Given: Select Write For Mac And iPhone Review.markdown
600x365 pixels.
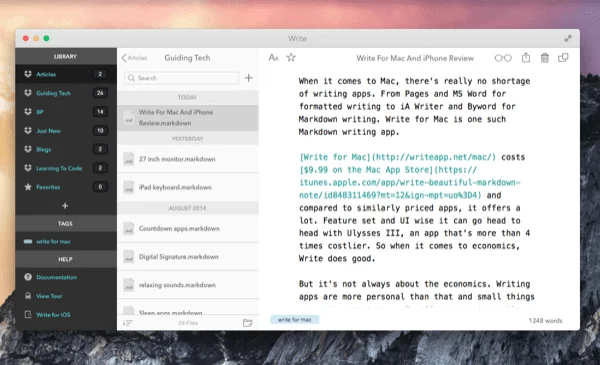Looking at the screenshot, I should pyautogui.click(x=188, y=117).
